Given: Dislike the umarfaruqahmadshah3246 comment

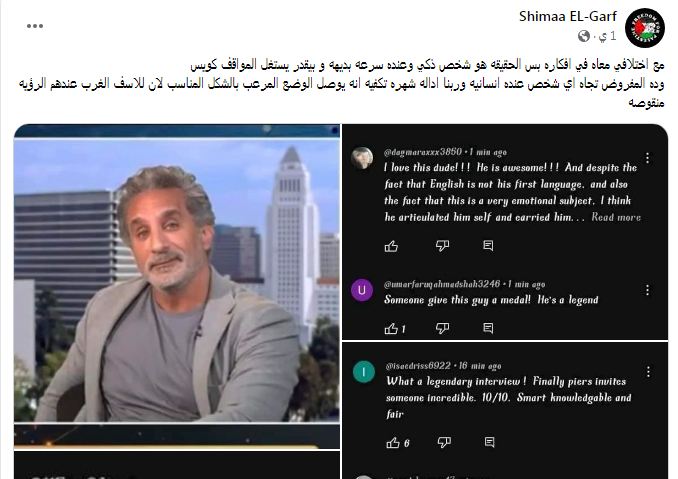Looking at the screenshot, I should (442, 329).
